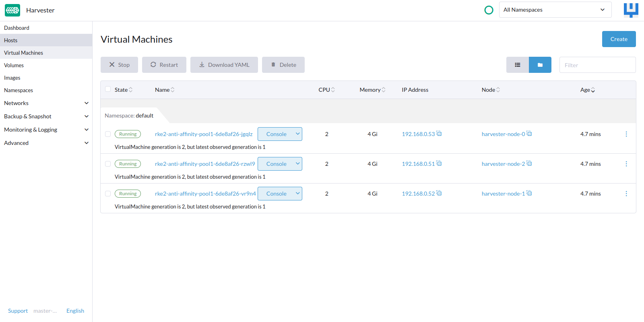Click the Stop button
644x322 pixels.
(x=119, y=65)
